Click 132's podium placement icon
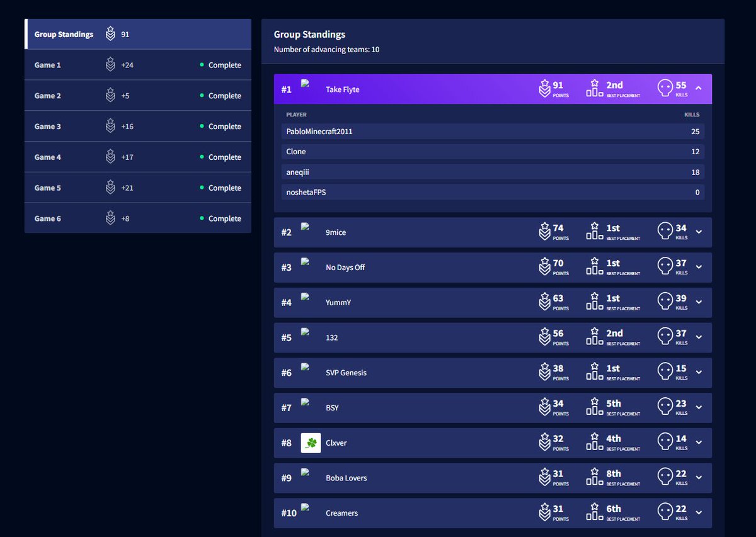The height and width of the screenshot is (537, 756). [x=595, y=337]
